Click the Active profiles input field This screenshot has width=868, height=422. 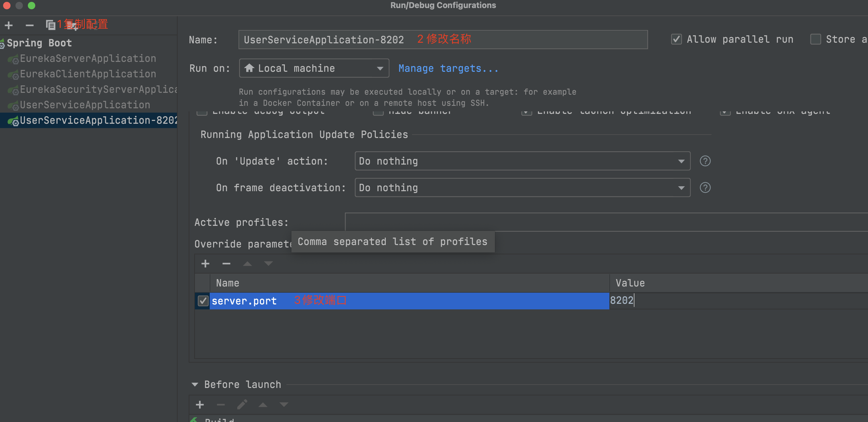point(607,222)
